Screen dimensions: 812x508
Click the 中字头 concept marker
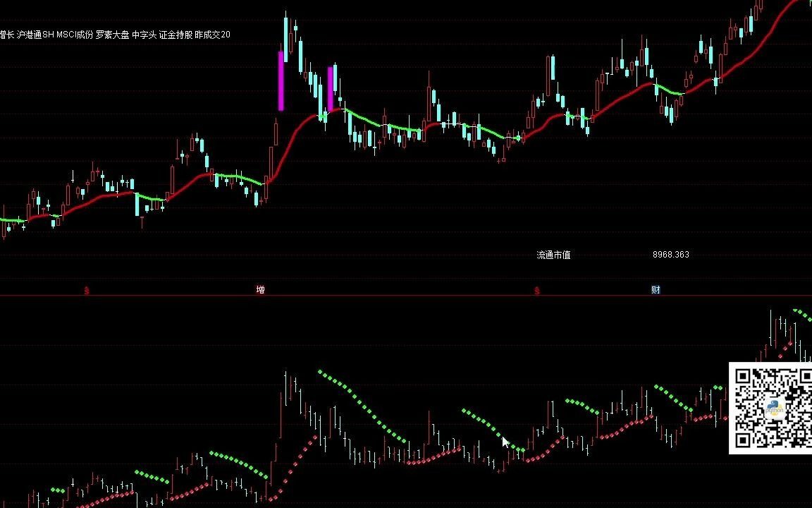[x=145, y=34]
